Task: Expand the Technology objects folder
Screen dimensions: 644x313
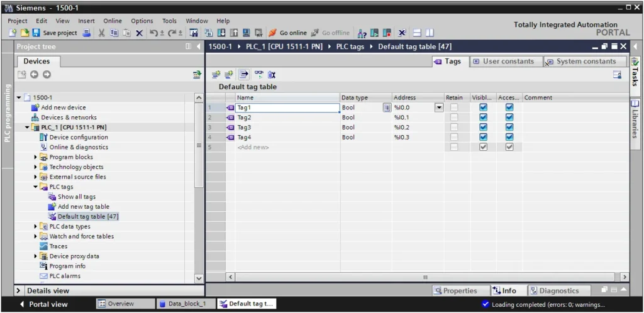Action: [x=36, y=167]
